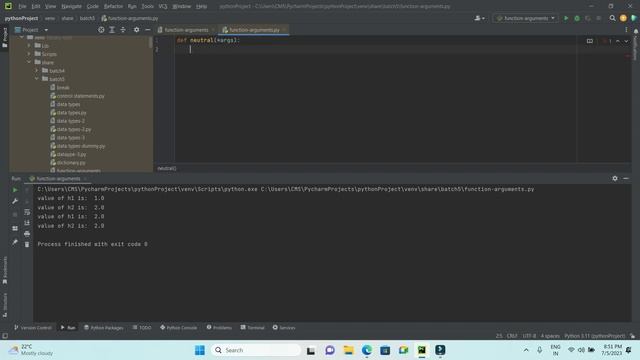Toggle pin tab icon in Run panel
This screenshot has height=360, width=640.
[x=15, y=242]
